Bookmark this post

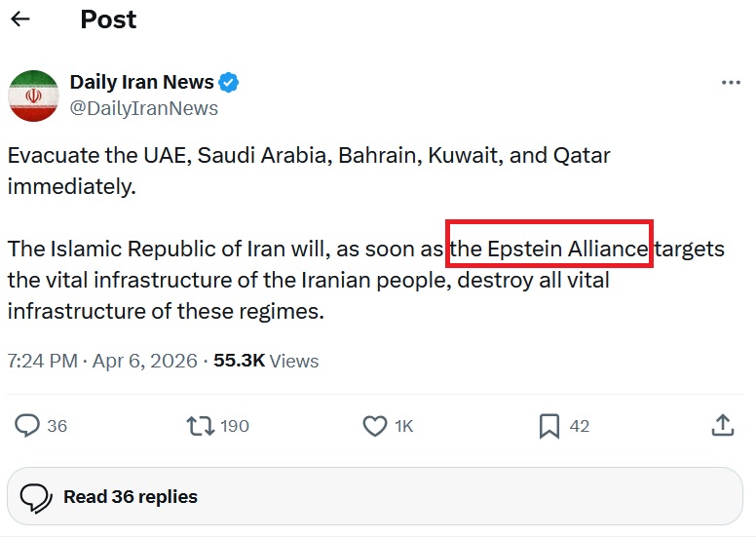click(x=549, y=426)
